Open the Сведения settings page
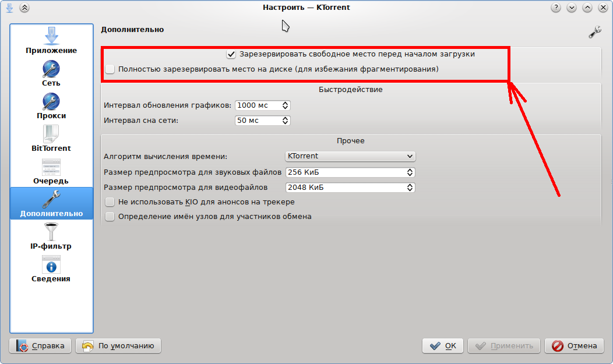This screenshot has width=613, height=364. (x=51, y=269)
